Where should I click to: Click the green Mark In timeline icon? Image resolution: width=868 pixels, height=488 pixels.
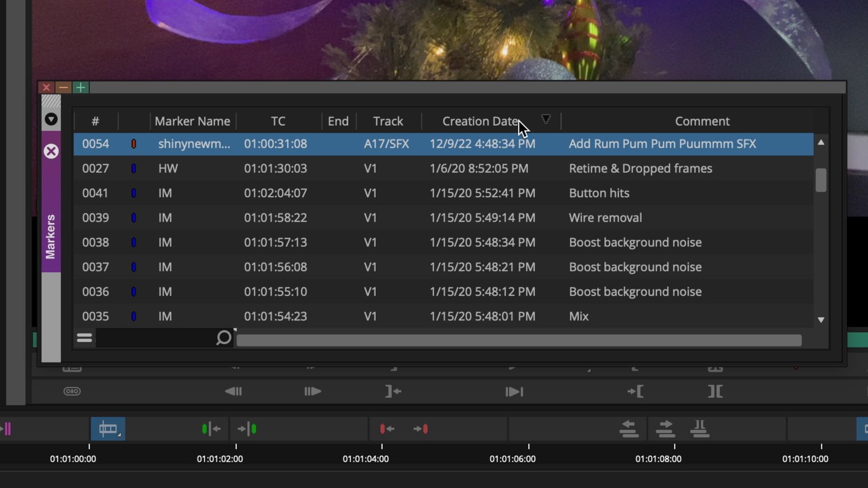click(211, 429)
